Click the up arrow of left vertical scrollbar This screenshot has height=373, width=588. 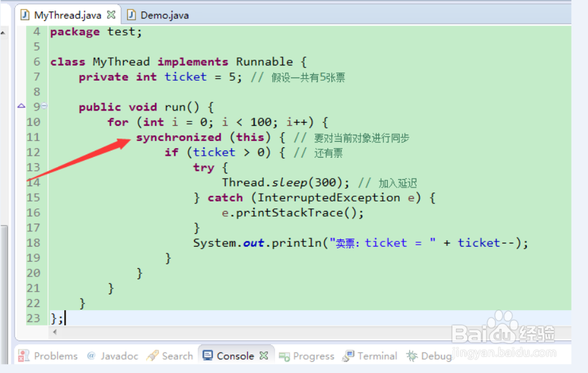pyautogui.click(x=3, y=33)
